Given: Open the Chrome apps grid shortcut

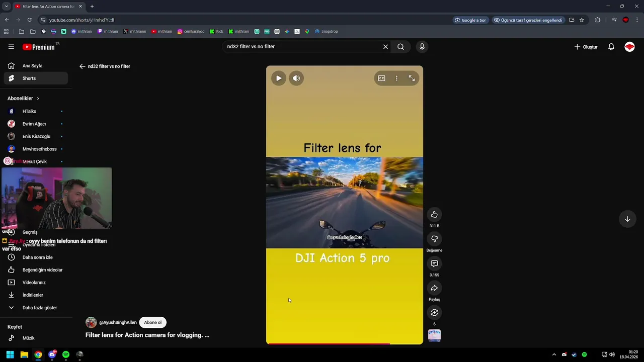Looking at the screenshot, I should pyautogui.click(x=6, y=31).
